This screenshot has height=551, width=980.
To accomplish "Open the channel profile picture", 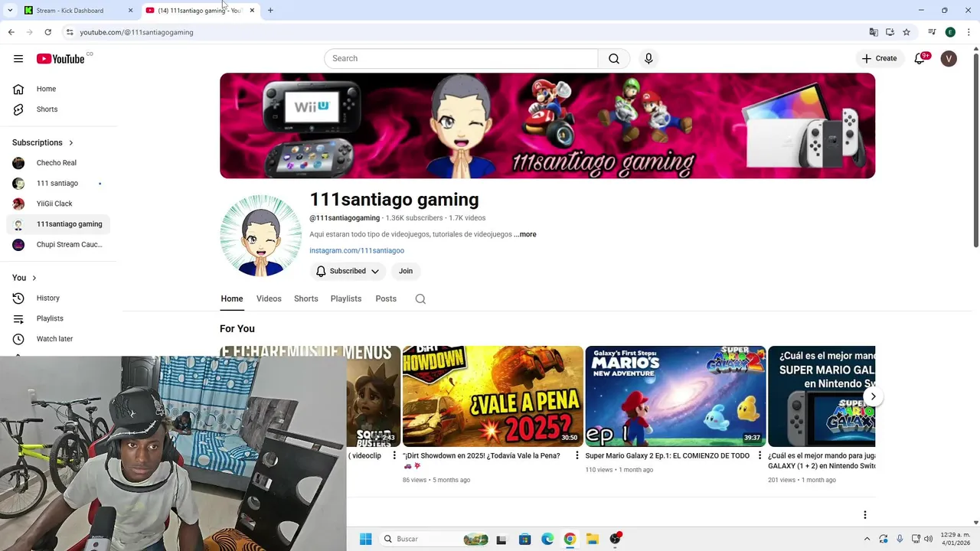I will point(261,236).
